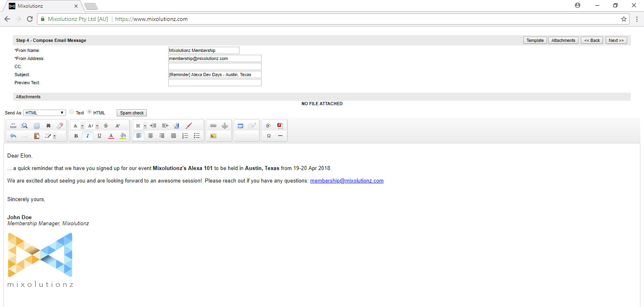The height and width of the screenshot is (307, 644).
Task: Open form tool dropdown arrow
Action: coord(54,136)
